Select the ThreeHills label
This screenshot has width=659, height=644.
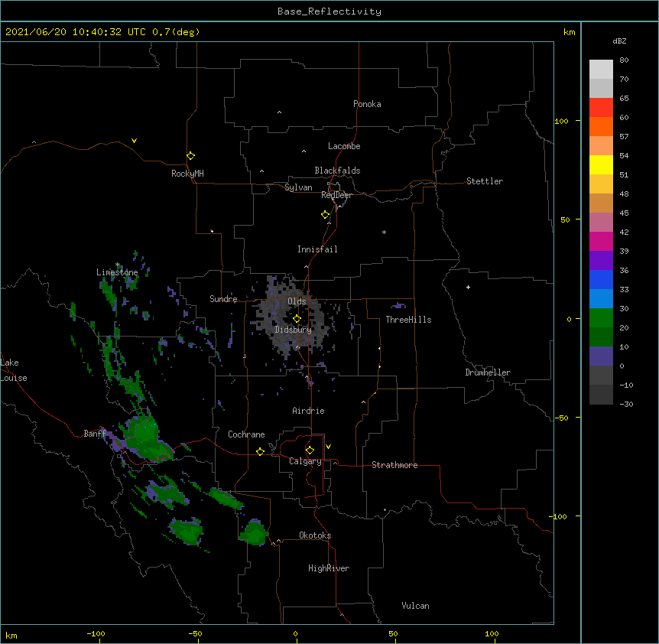coord(408,320)
